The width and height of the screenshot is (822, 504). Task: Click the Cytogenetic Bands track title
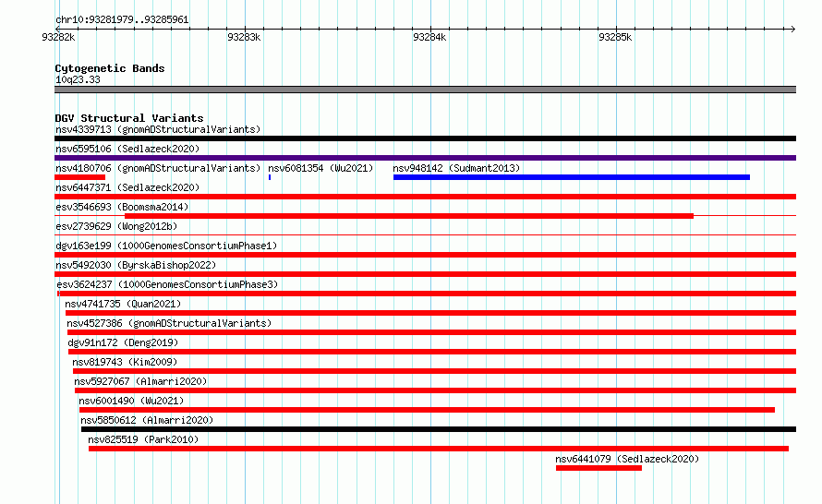[110, 68]
